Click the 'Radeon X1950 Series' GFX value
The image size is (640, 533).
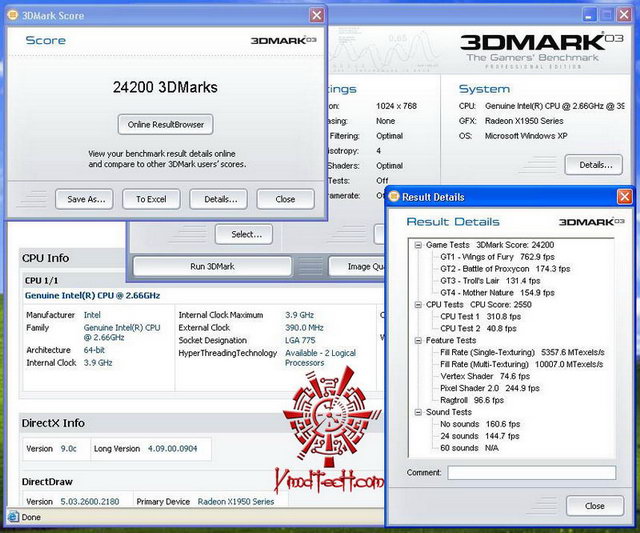[524, 121]
